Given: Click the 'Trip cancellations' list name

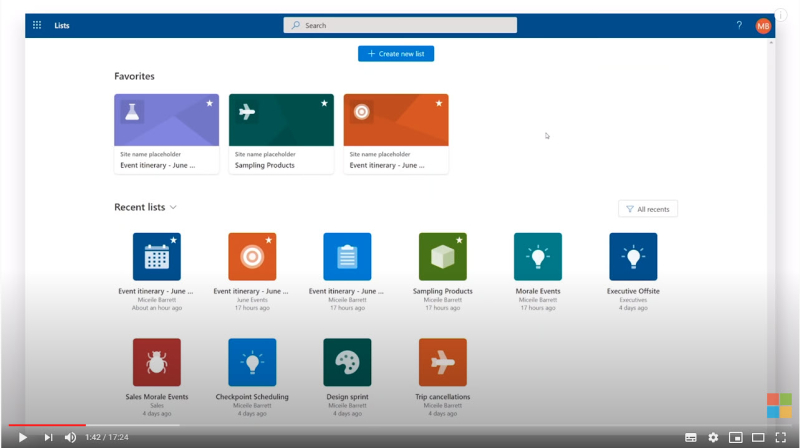Looking at the screenshot, I should point(442,396).
